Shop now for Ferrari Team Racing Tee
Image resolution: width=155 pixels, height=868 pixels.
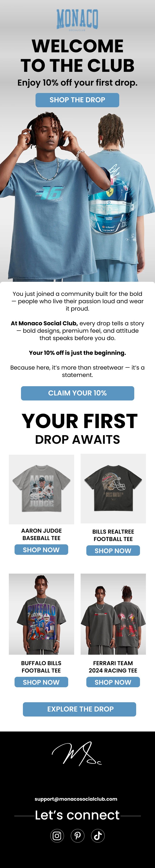(x=113, y=682)
